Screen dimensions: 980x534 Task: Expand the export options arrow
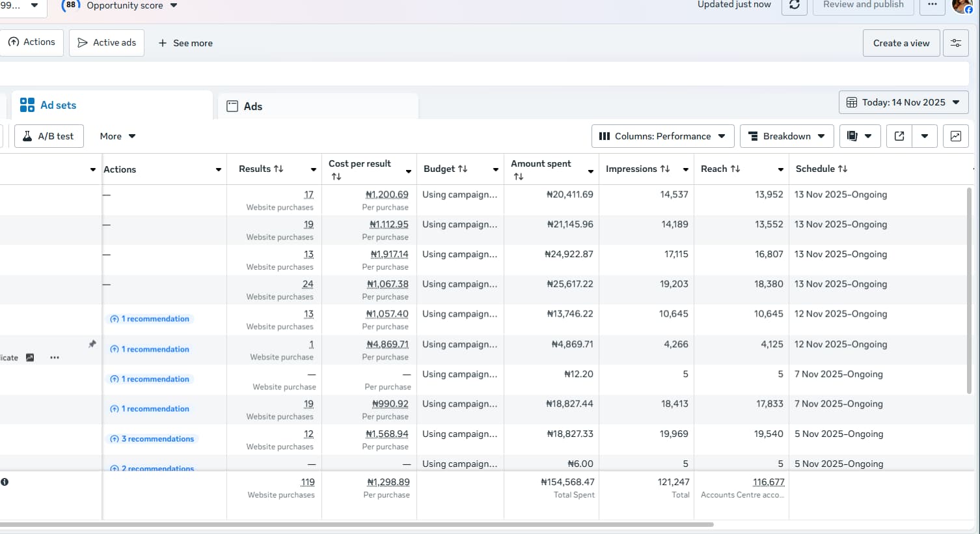pos(925,136)
